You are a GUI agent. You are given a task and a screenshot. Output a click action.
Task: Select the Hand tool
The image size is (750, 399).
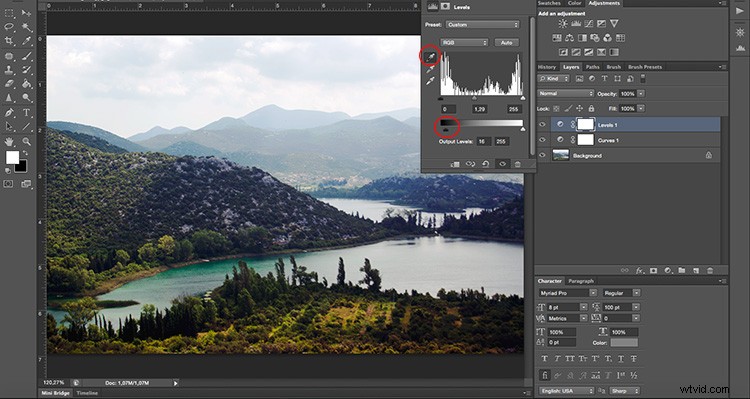(x=9, y=142)
